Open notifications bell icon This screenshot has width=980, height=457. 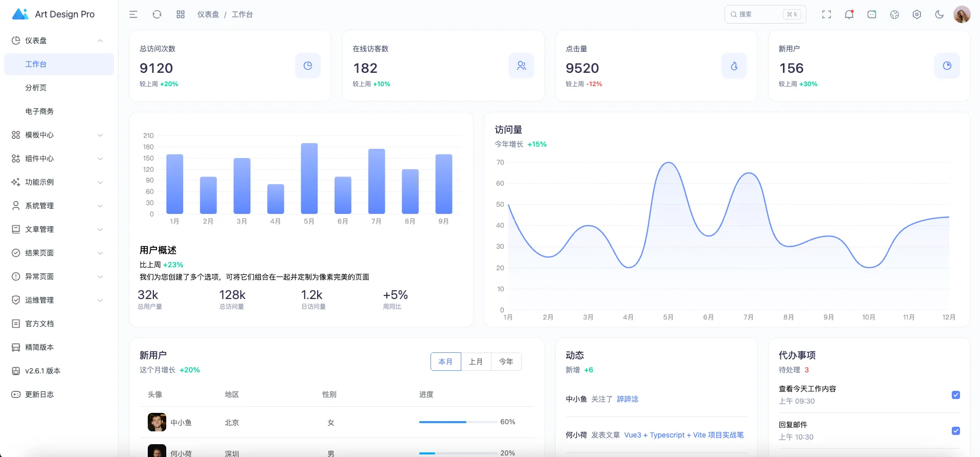coord(849,14)
